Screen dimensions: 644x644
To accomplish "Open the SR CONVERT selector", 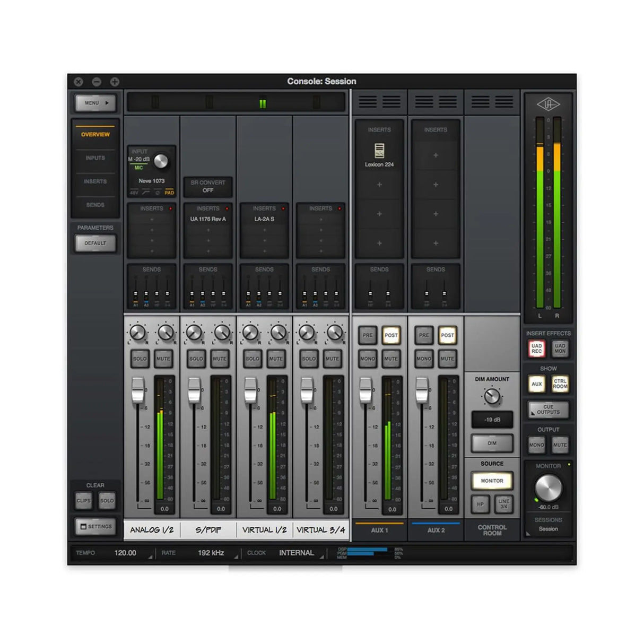I will tap(207, 187).
